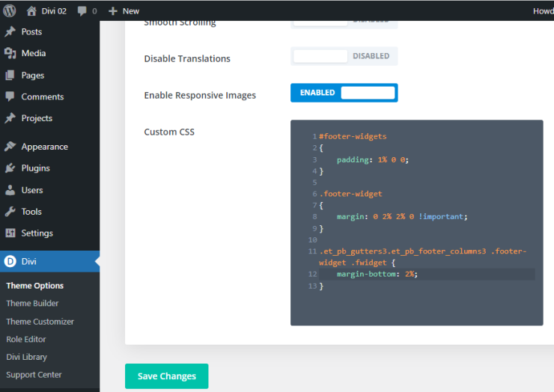Click the Posts pushpin icon

(10, 31)
